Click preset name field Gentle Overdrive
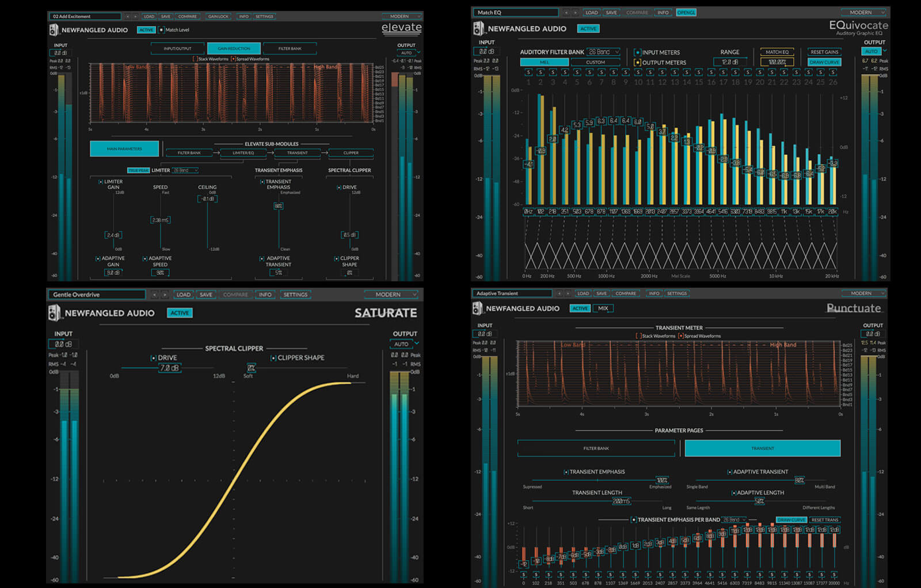Viewport: 921px width, 588px height. [96, 295]
